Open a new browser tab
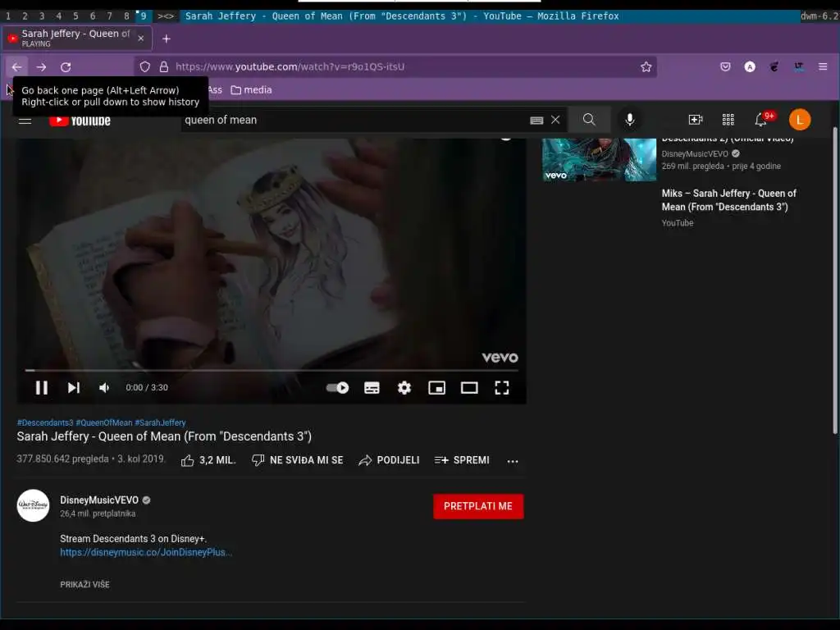 click(x=167, y=39)
